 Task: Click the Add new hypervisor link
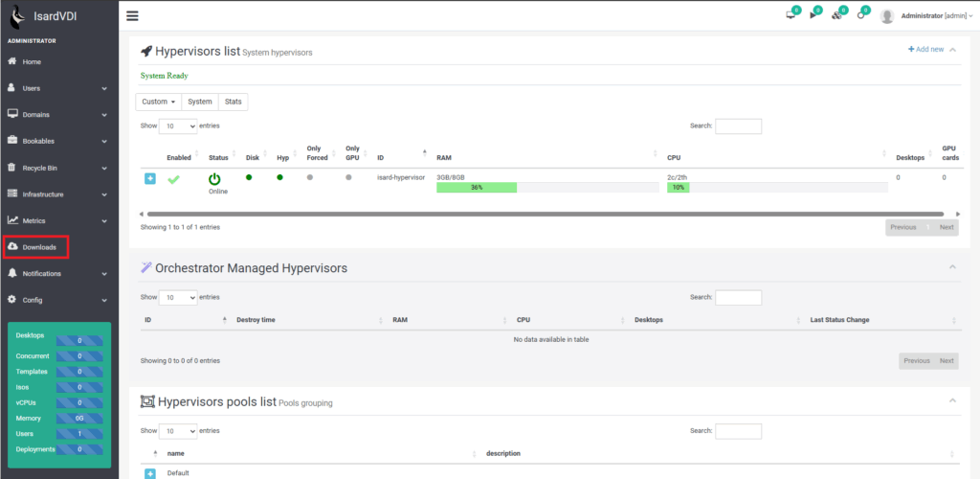[x=925, y=49]
